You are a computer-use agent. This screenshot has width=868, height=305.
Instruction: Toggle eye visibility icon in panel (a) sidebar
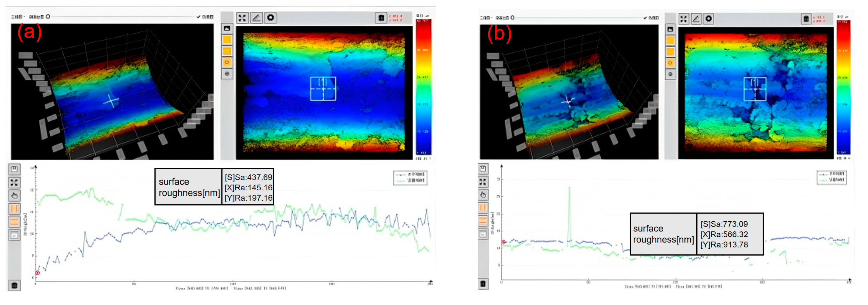point(227,74)
